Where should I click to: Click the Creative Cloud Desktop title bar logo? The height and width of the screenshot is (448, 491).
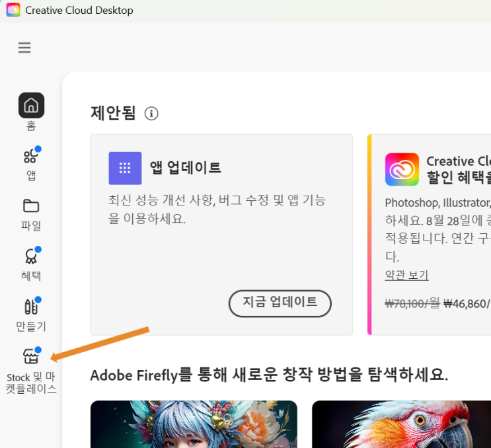coord(13,10)
